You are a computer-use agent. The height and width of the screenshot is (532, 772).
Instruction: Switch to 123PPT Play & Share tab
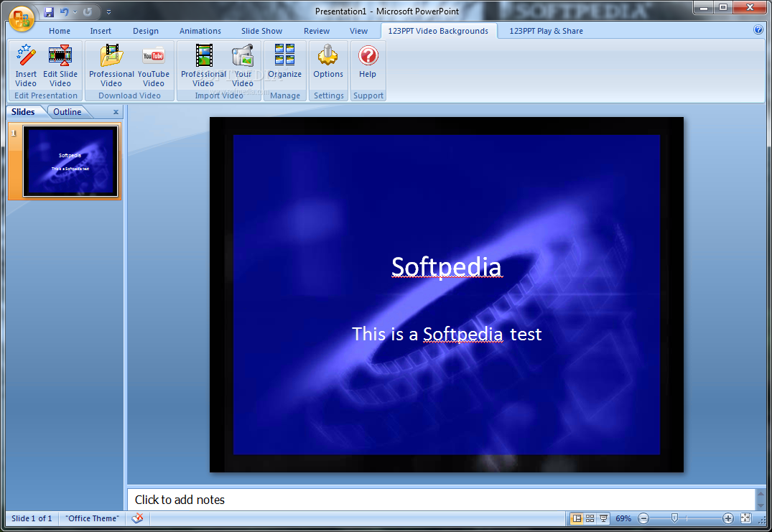[546, 30]
